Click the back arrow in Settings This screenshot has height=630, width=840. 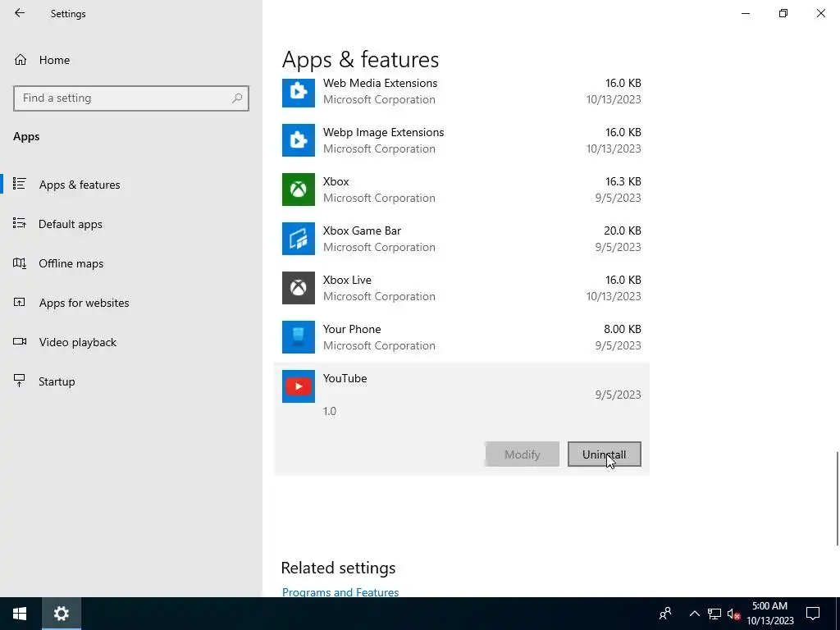(20, 13)
